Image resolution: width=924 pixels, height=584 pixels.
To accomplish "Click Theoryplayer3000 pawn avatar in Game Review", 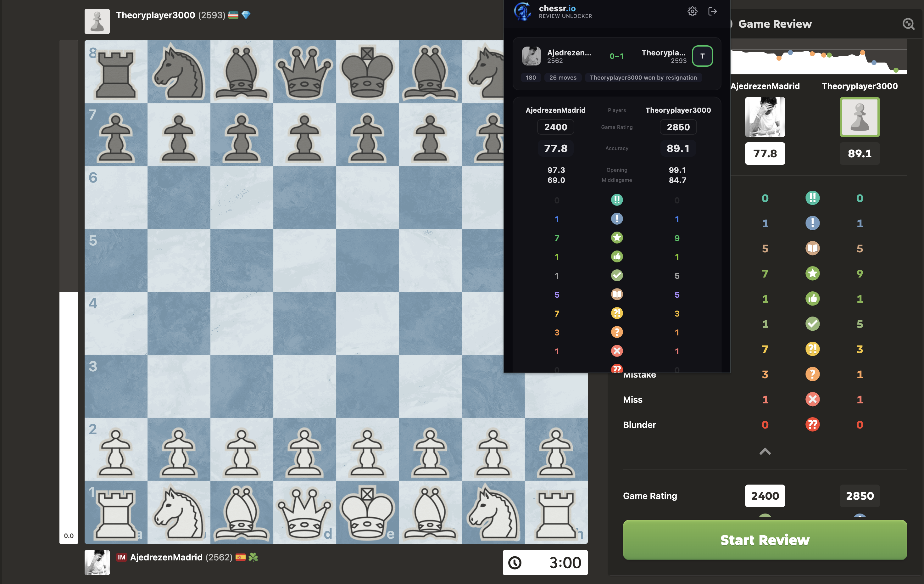I will point(860,117).
